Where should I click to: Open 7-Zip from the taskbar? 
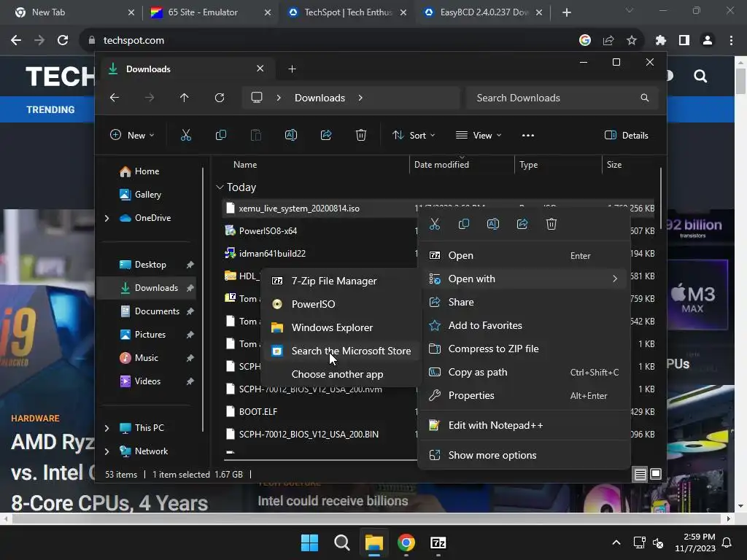click(438, 542)
